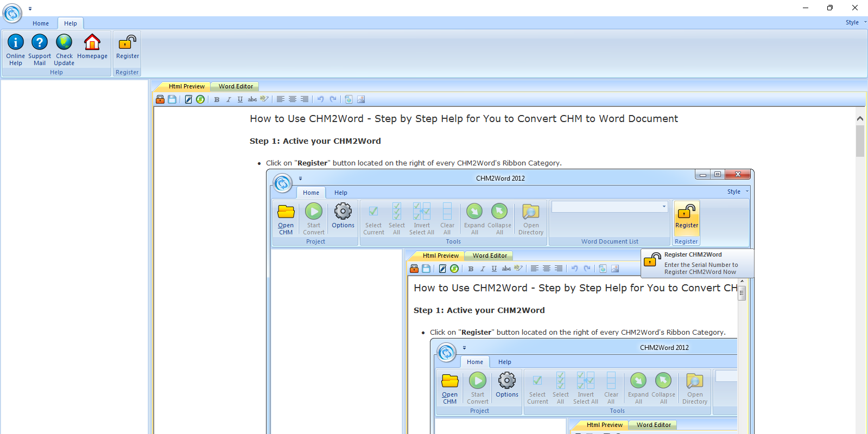Switch to the Word Editor tab
Viewport: 868px width, 434px height.
click(x=236, y=86)
